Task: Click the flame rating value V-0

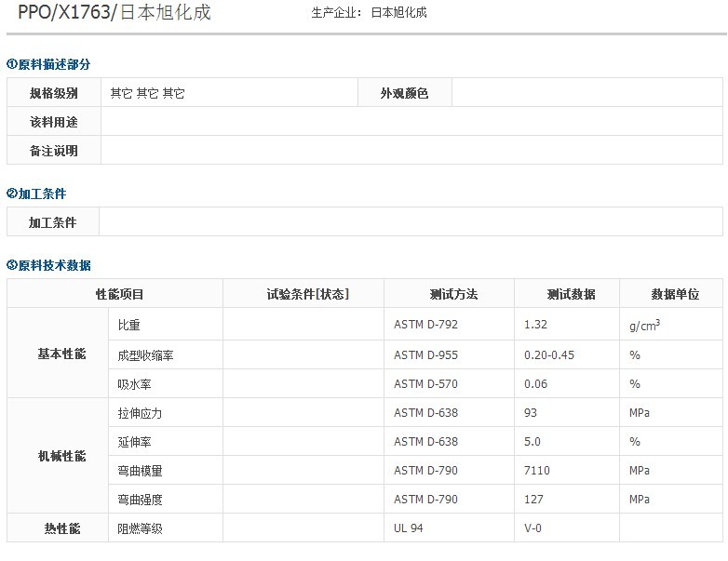Action: 533,528
